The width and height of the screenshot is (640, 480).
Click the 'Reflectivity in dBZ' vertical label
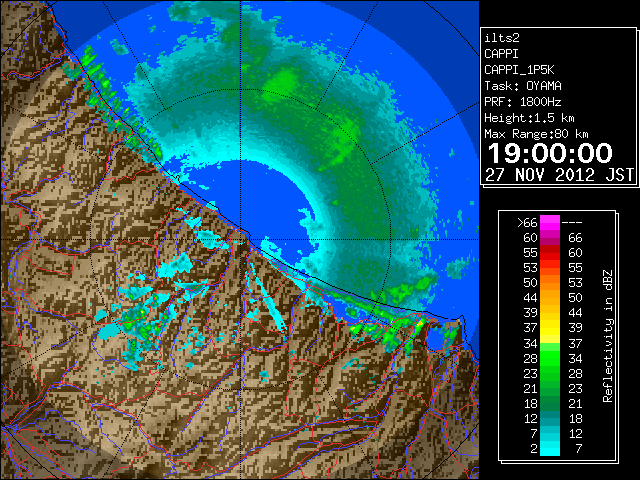coord(607,336)
